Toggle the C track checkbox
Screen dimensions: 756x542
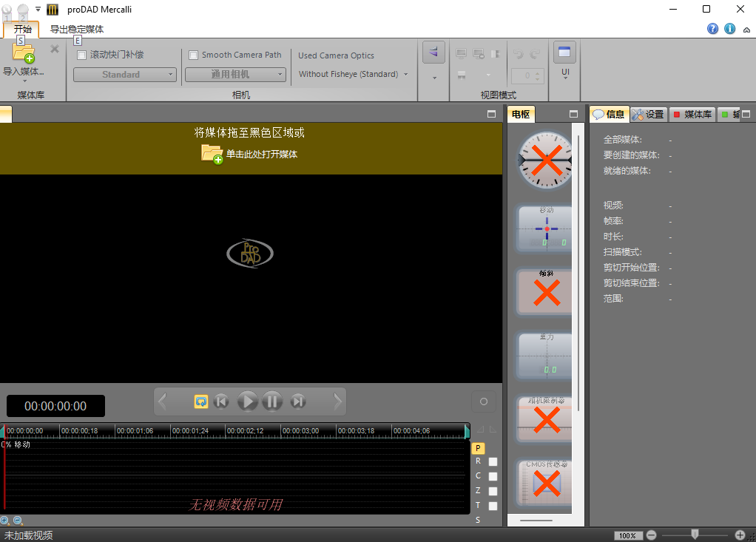493,476
